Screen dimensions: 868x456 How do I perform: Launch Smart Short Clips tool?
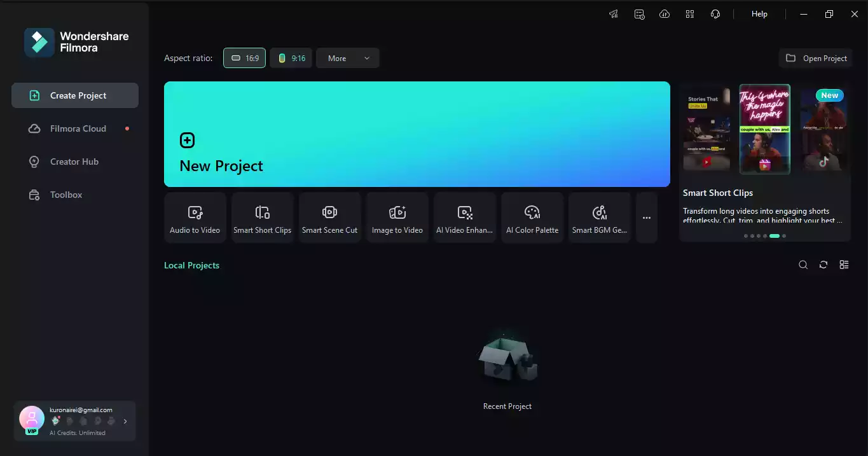point(263,218)
